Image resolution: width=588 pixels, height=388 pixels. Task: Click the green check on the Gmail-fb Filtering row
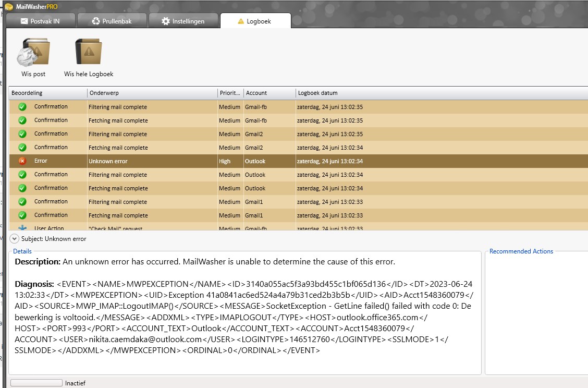click(x=22, y=106)
